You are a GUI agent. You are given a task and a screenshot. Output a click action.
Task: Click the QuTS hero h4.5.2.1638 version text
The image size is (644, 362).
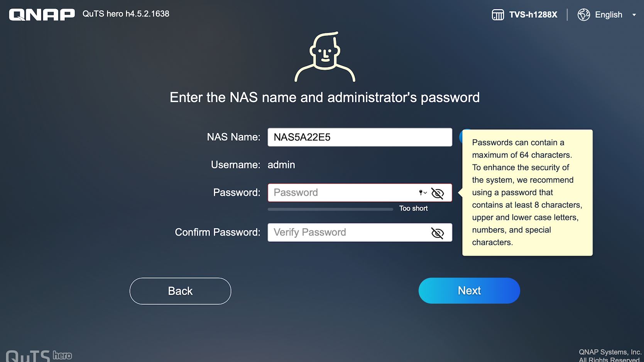click(126, 14)
